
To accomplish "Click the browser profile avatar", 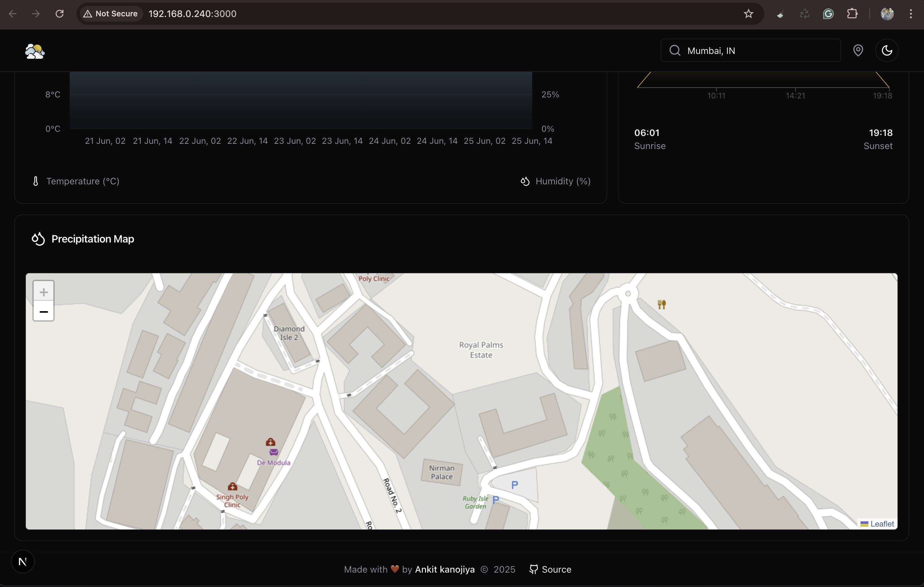I will tap(887, 14).
